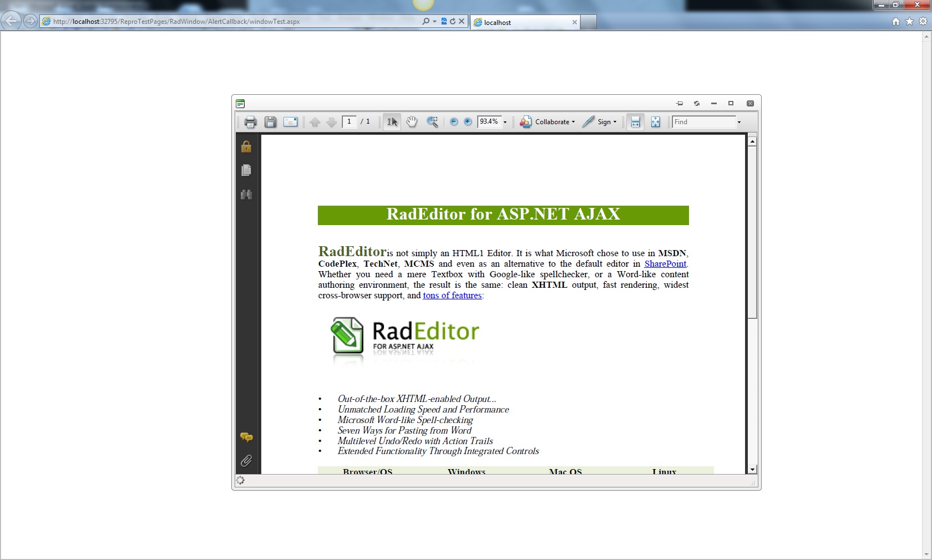Click the PDF scrollbar down arrow
The width and height of the screenshot is (932, 560).
pyautogui.click(x=752, y=470)
